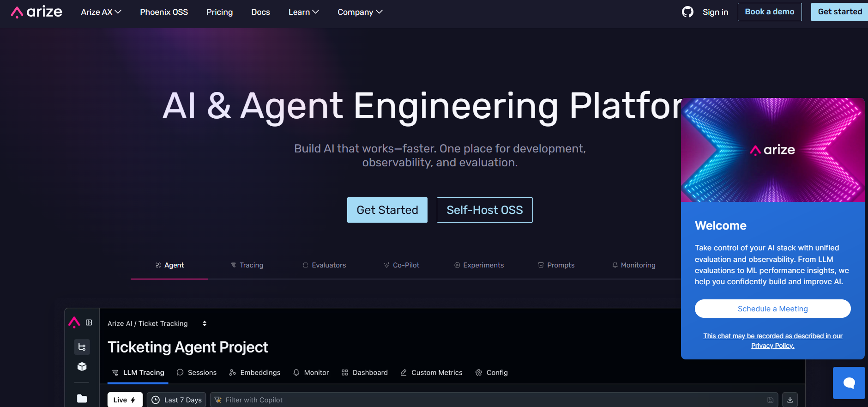Expand the Learn menu
This screenshot has height=407, width=868.
coord(304,12)
